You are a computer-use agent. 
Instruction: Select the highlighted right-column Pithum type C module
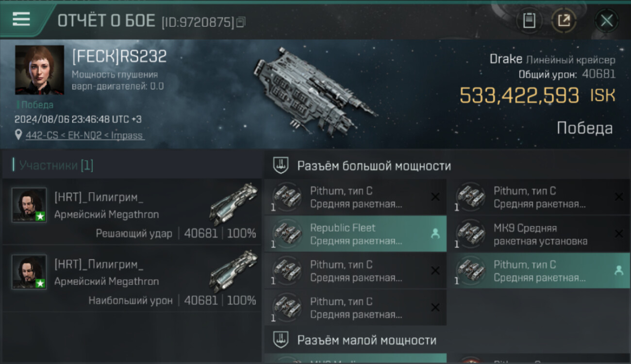pos(538,271)
